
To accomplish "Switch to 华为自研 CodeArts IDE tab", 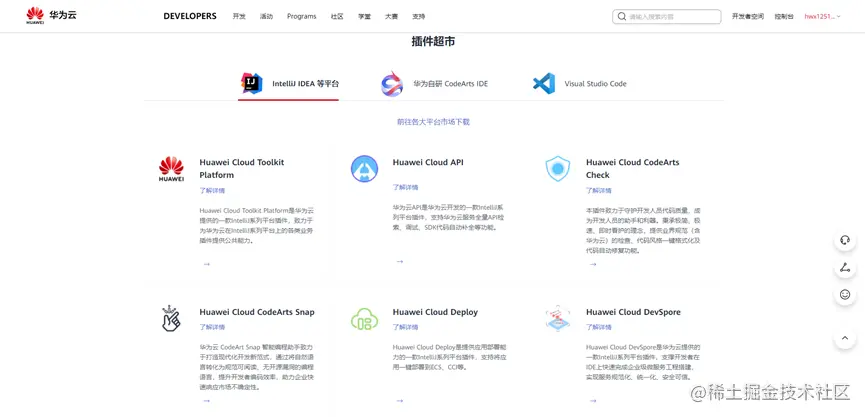I will 435,84.
